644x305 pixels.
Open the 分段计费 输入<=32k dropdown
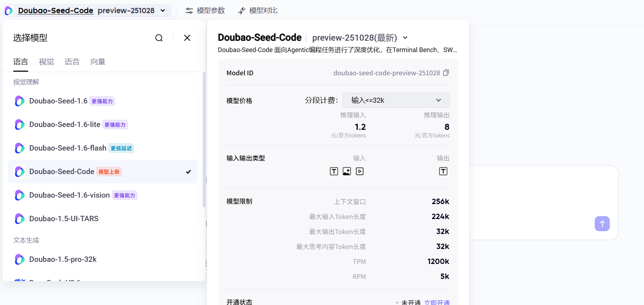396,100
